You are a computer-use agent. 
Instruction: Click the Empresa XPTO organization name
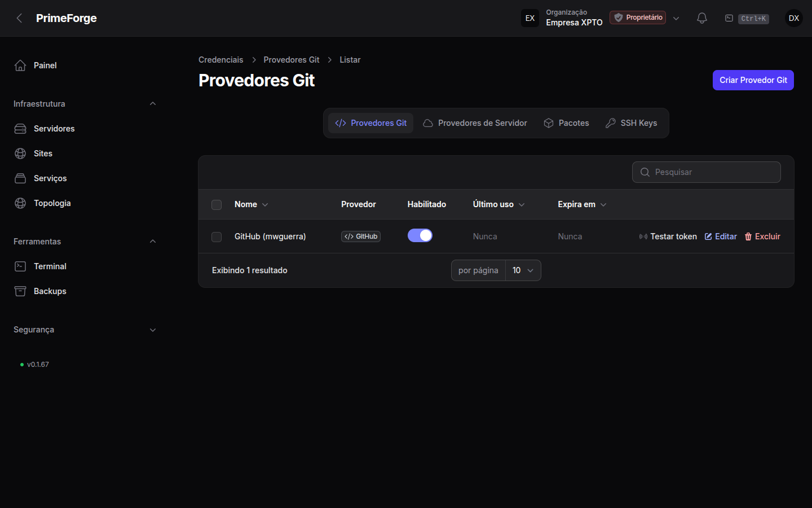coord(574,23)
